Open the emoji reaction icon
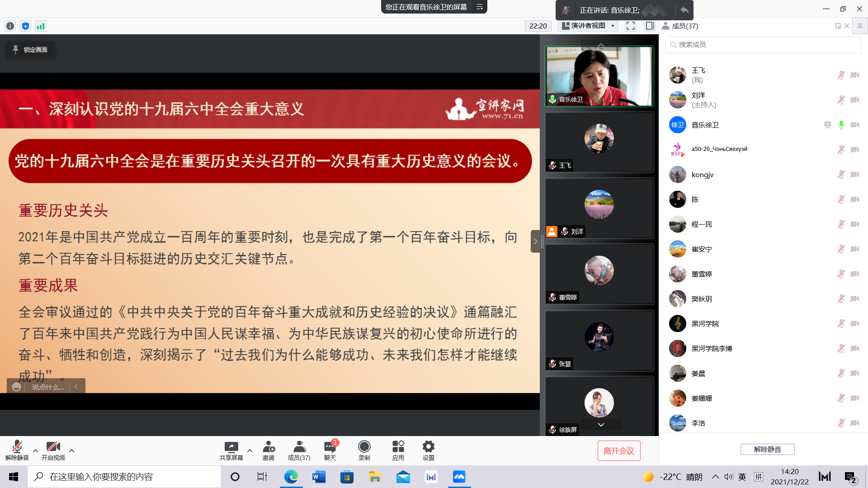This screenshot has height=488, width=868. click(16, 387)
